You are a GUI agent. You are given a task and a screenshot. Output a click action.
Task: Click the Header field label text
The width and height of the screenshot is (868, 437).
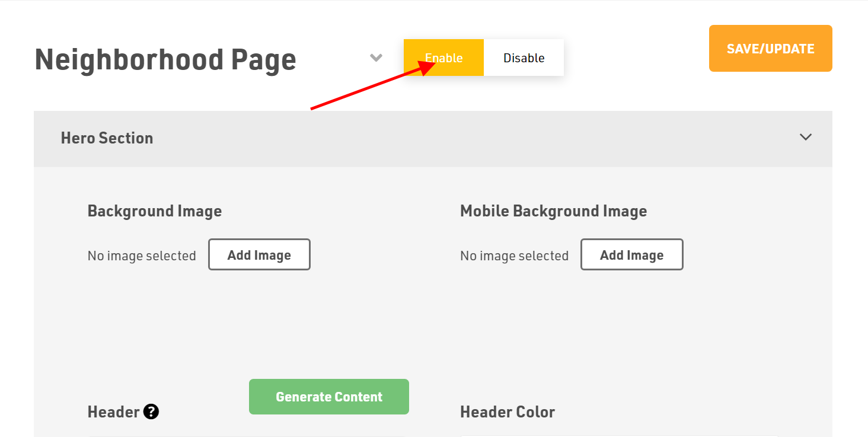[x=113, y=412]
